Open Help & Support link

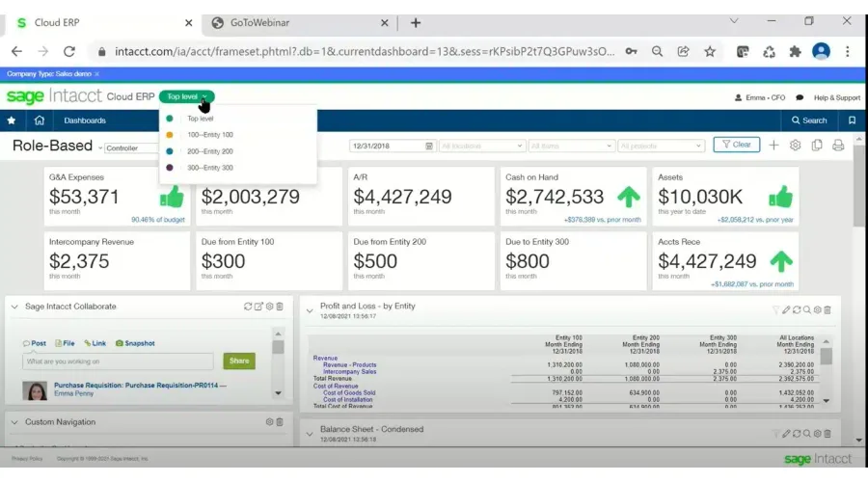(836, 97)
